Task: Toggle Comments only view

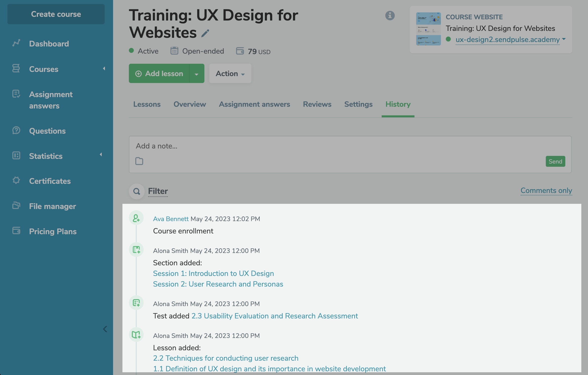Action: click(546, 190)
